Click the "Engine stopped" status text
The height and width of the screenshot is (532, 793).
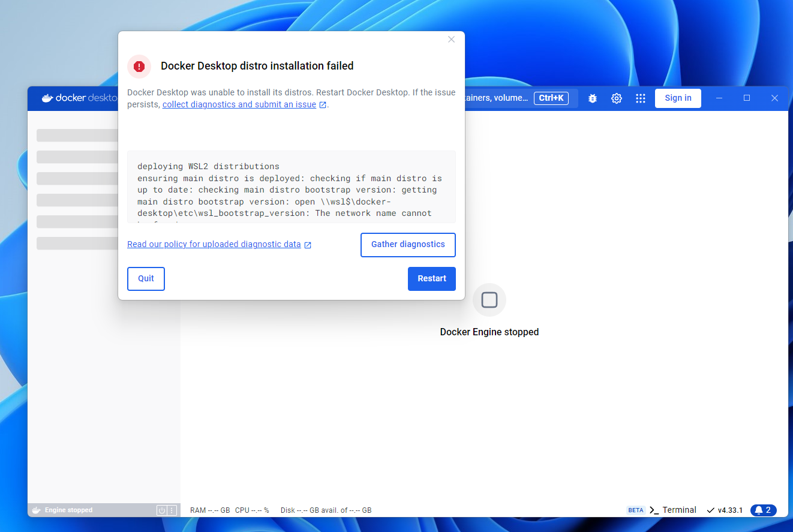[68, 510]
